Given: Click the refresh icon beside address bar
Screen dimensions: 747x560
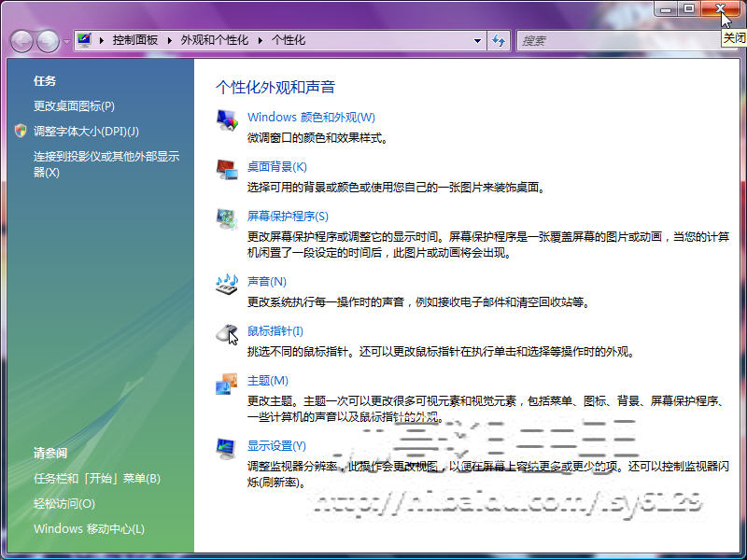Looking at the screenshot, I should click(499, 40).
